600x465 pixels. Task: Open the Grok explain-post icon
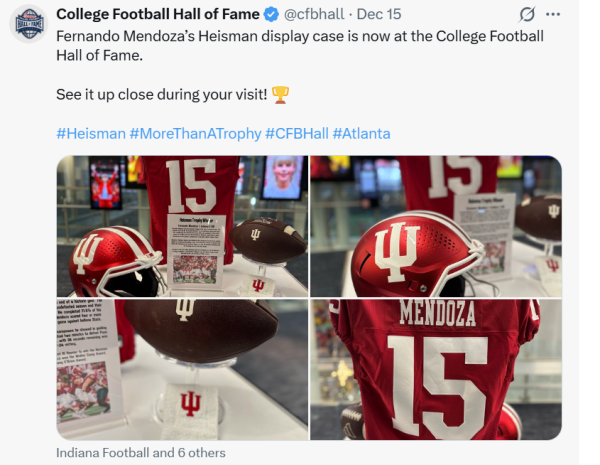528,15
